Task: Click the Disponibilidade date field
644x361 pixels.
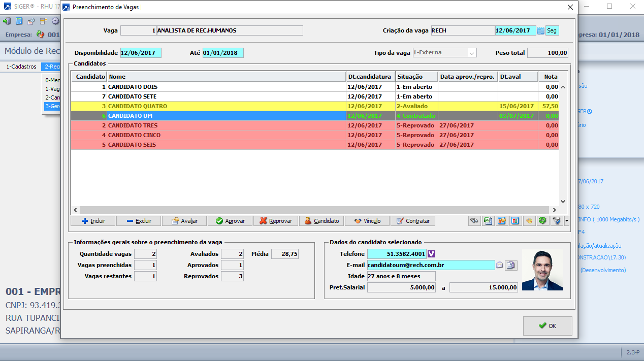Action: point(141,53)
